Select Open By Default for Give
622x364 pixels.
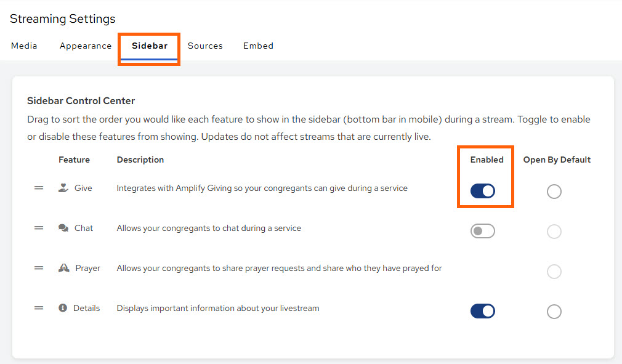pyautogui.click(x=554, y=192)
